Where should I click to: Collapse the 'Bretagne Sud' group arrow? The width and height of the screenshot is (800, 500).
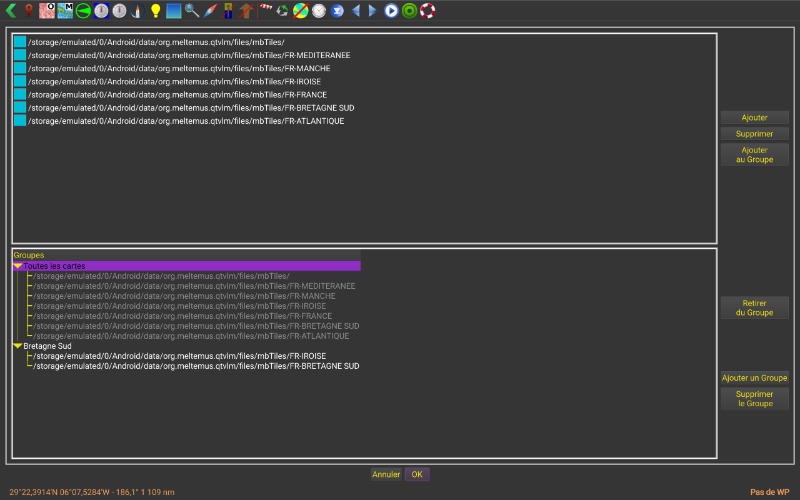pyautogui.click(x=17, y=346)
